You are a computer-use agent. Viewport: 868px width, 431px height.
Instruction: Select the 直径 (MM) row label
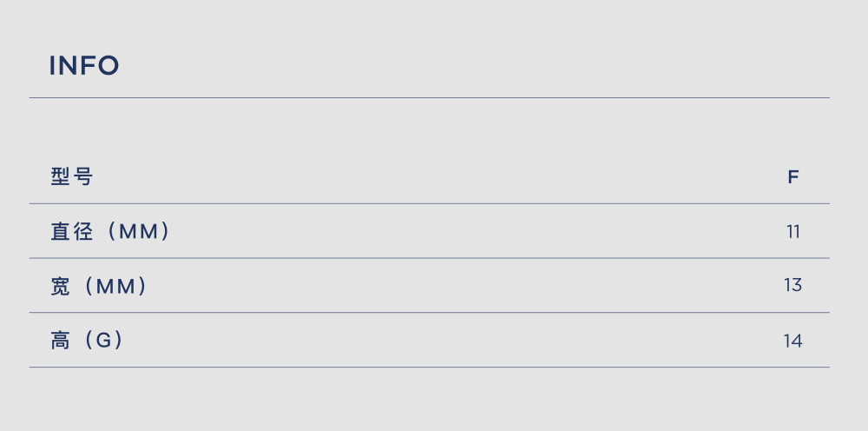(x=110, y=231)
